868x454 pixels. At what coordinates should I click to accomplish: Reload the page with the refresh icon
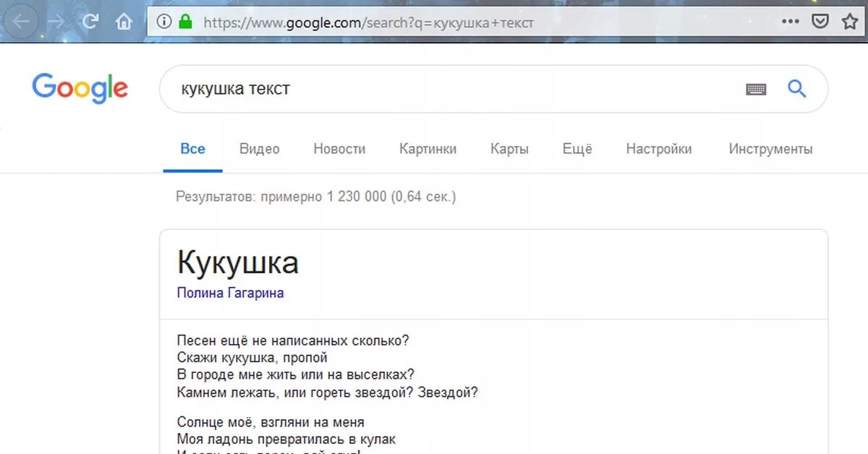tap(90, 22)
